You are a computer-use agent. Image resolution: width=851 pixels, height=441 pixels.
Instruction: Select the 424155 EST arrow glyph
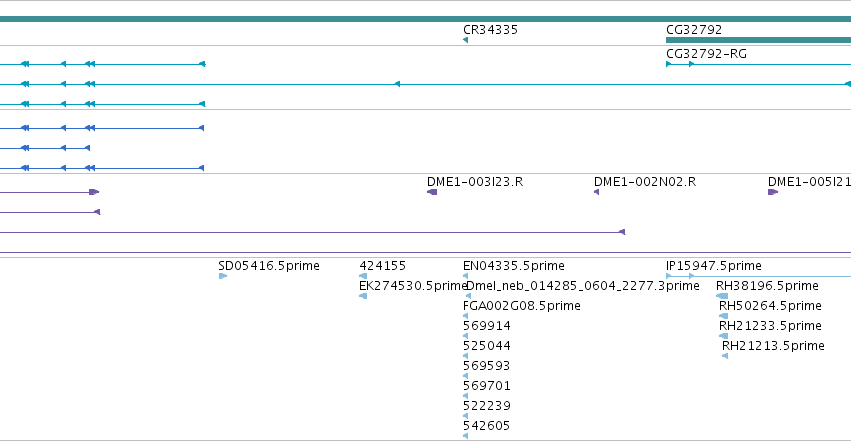tap(363, 276)
